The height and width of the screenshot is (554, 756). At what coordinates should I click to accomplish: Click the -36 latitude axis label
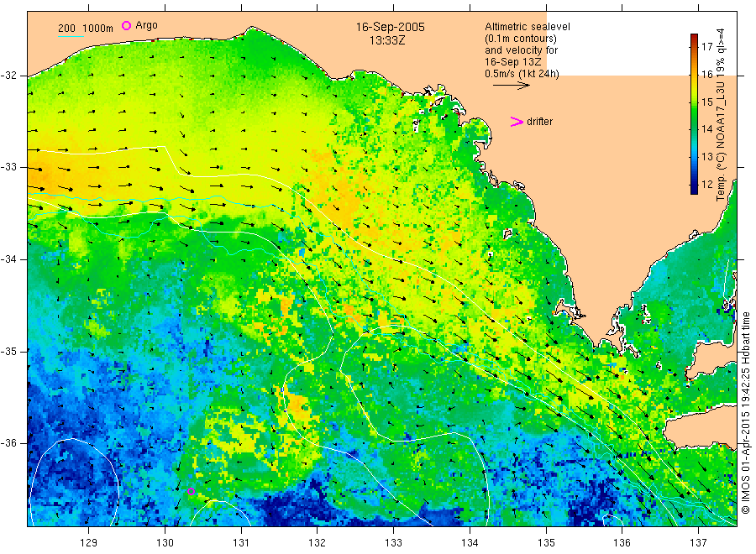click(x=9, y=442)
